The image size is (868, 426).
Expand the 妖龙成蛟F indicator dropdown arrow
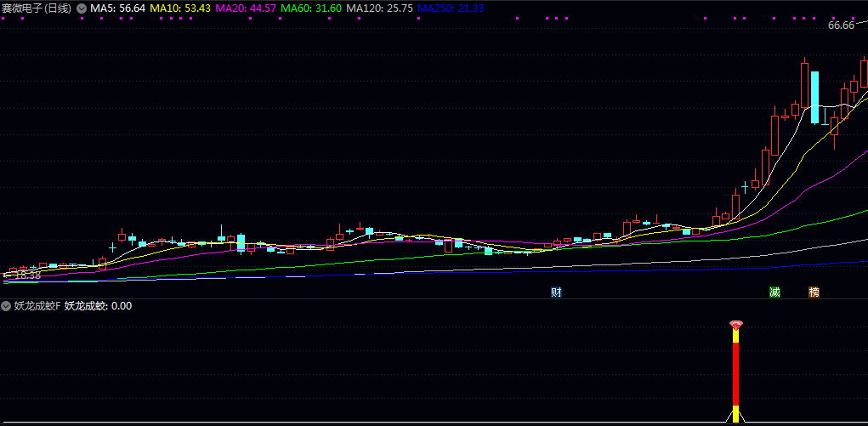pyautogui.click(x=6, y=306)
